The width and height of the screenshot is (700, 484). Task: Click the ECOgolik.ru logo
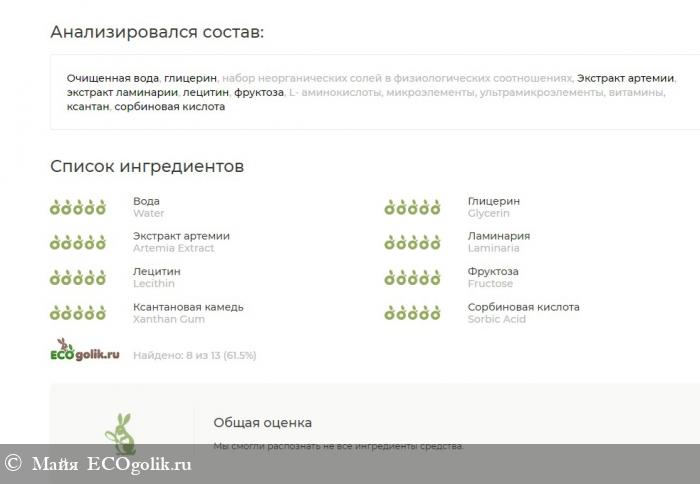click(84, 352)
